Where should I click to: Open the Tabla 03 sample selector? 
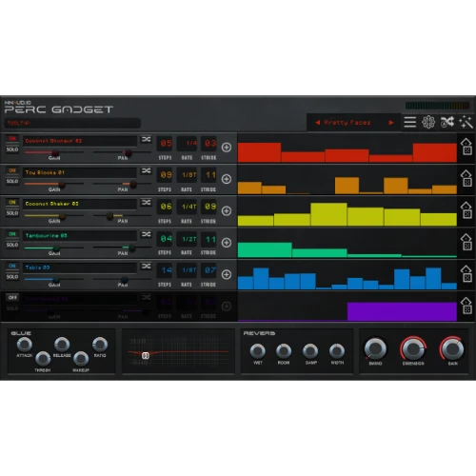80,268
